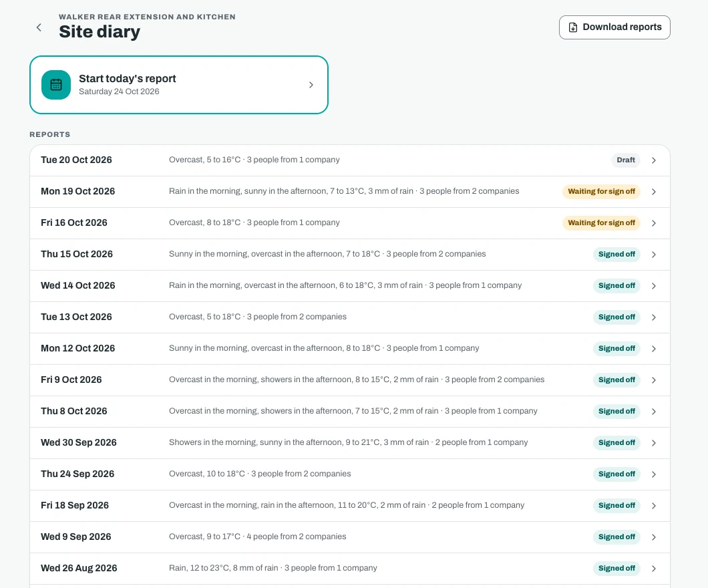Click Signed off badge on Wed 14 Oct row
Screen dimensions: 708x588
(x=616, y=285)
